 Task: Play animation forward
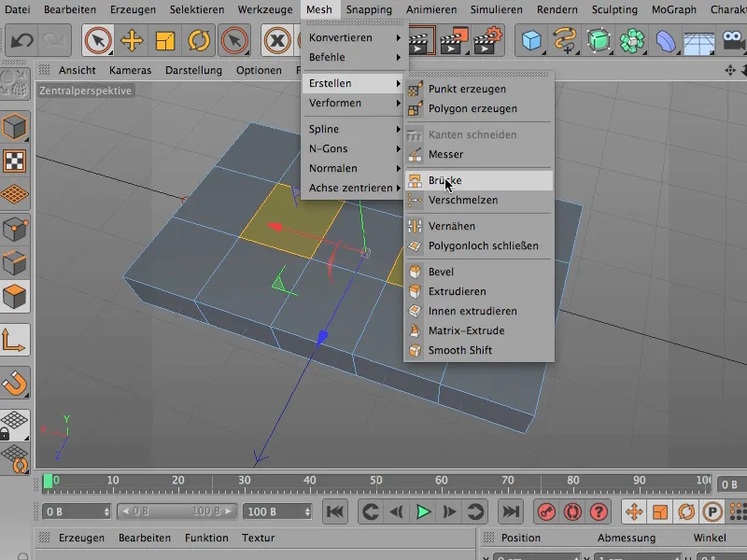[x=423, y=511]
